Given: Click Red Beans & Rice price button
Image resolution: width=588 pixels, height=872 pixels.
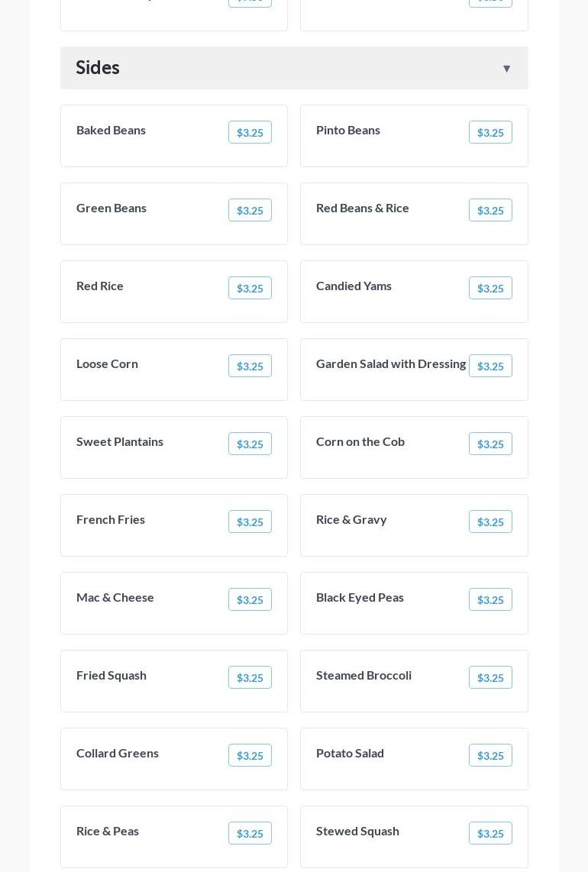Looking at the screenshot, I should [x=490, y=211].
